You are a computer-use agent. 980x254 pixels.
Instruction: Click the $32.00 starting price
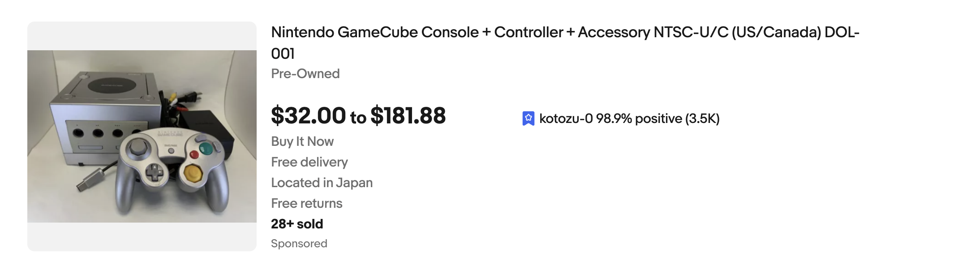point(308,116)
